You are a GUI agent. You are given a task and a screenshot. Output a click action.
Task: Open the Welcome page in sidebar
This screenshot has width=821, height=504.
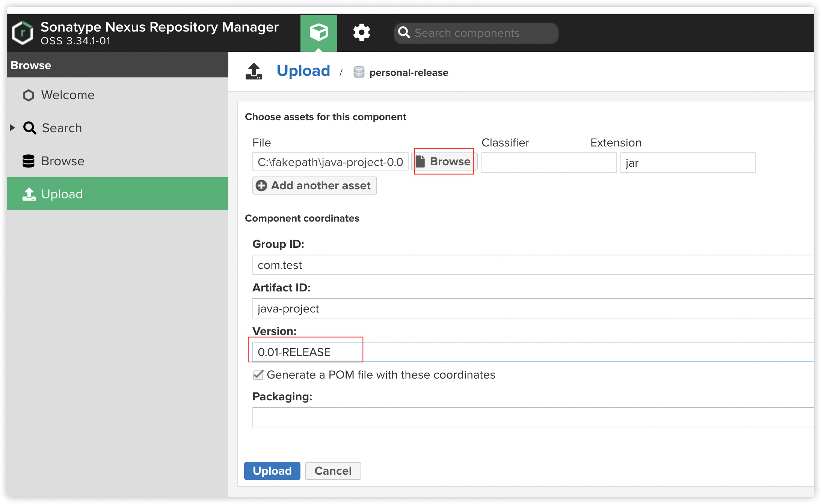(x=118, y=95)
